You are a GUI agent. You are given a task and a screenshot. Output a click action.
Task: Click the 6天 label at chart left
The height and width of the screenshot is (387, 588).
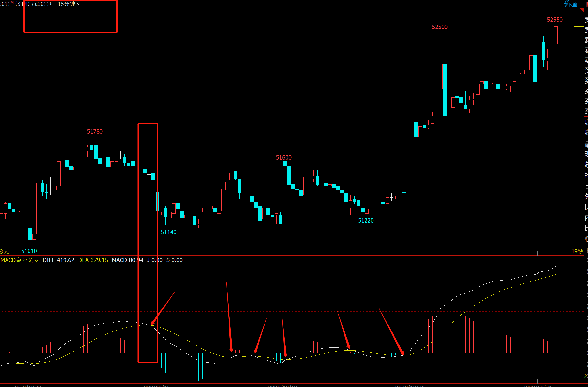point(4,251)
